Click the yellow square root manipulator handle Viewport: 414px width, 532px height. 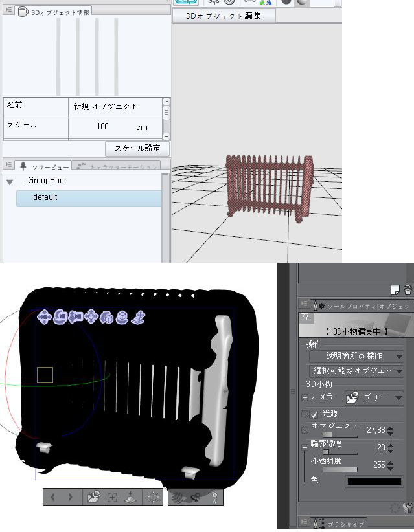click(x=45, y=375)
